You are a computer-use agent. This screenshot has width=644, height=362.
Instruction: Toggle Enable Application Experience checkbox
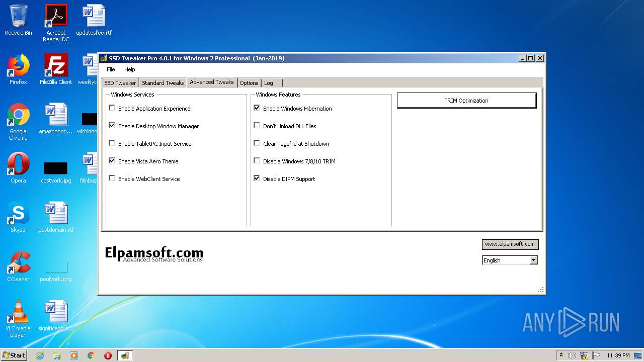pyautogui.click(x=112, y=108)
